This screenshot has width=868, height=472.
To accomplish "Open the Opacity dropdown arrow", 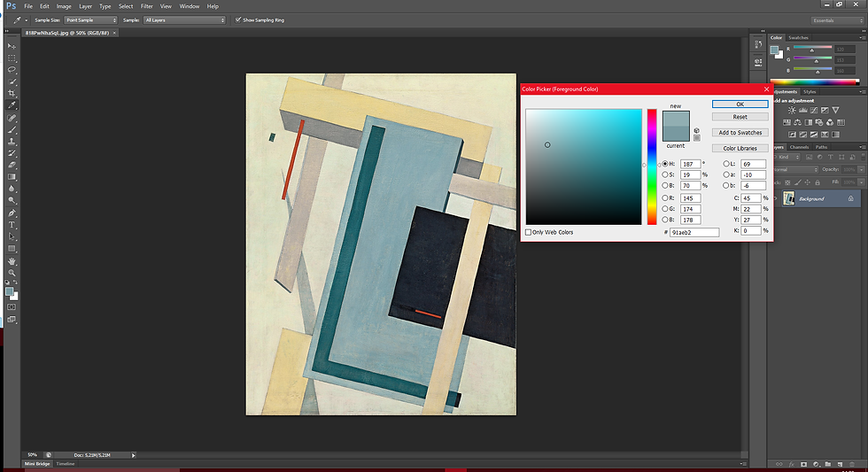I will pyautogui.click(x=861, y=170).
